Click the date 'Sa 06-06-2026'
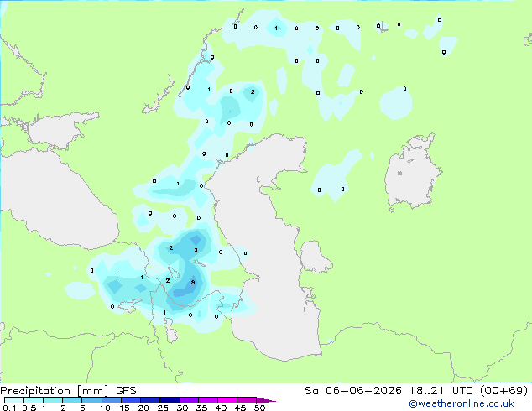This screenshot has height=411, width=532. 353,391
